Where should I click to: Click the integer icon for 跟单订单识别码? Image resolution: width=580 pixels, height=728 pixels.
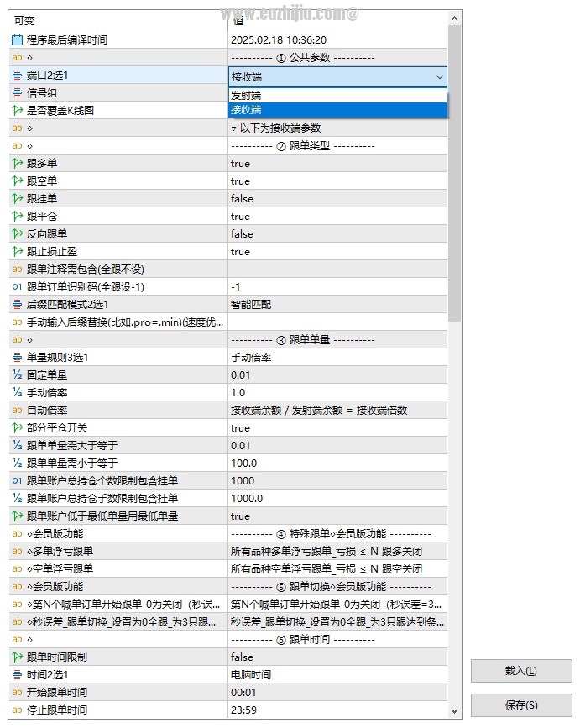click(x=17, y=287)
